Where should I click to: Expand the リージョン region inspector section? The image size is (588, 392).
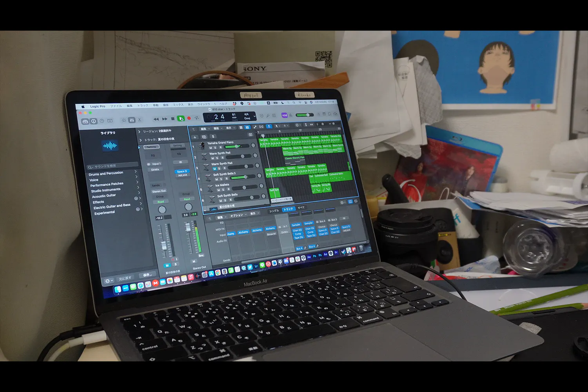coord(139,132)
